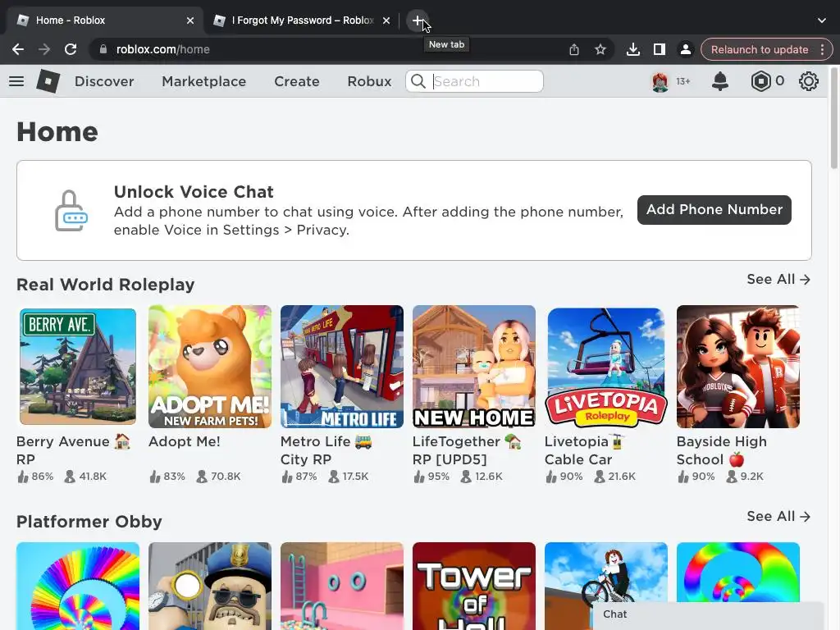Share this page icon

[x=574, y=49]
